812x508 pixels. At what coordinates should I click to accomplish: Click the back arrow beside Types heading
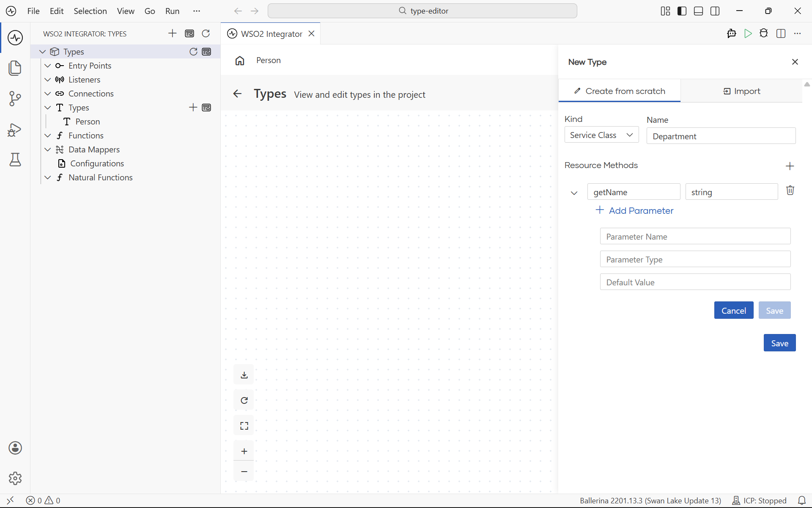point(237,94)
